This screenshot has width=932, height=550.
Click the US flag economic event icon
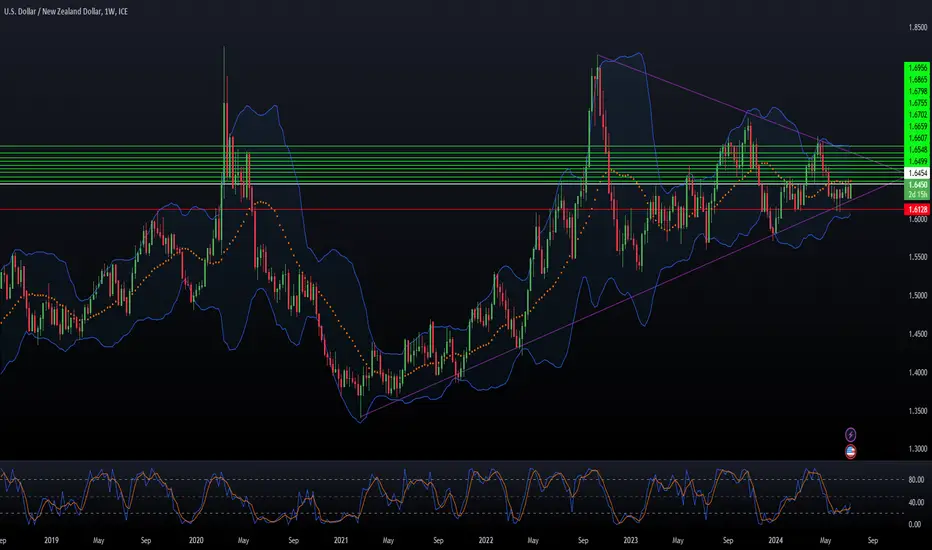[x=851, y=452]
